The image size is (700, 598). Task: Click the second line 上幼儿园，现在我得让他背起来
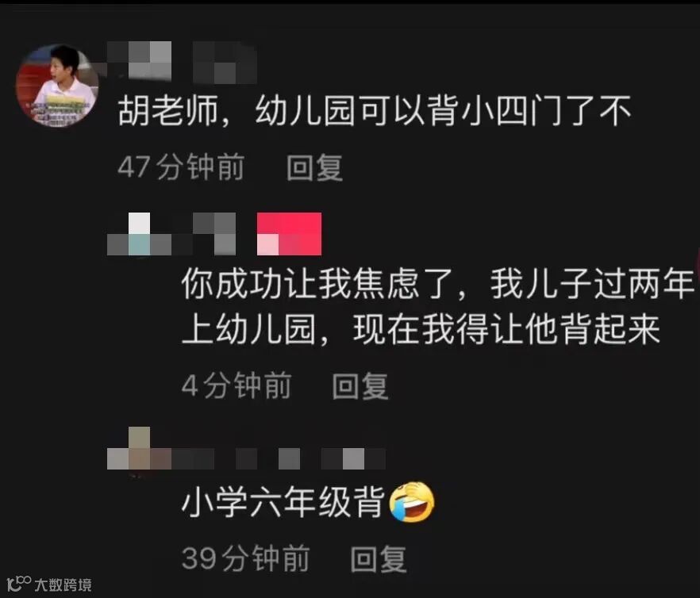421,329
